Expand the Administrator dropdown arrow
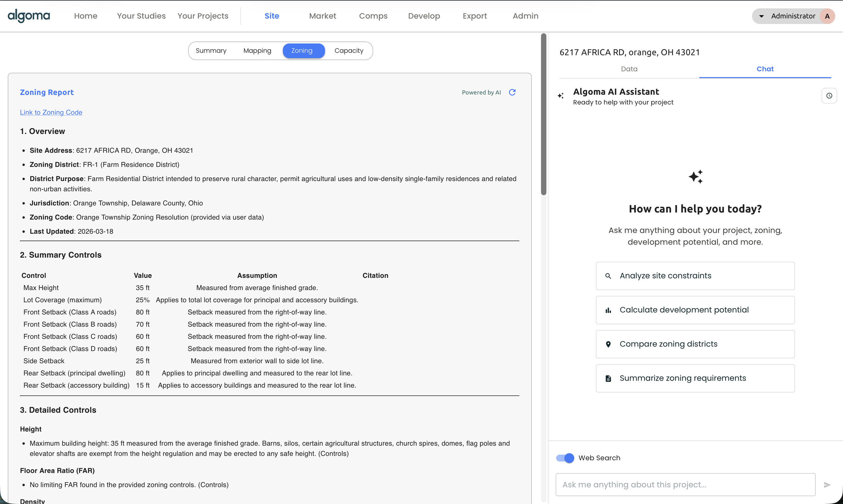Screen dimensions: 843x504 point(761,16)
